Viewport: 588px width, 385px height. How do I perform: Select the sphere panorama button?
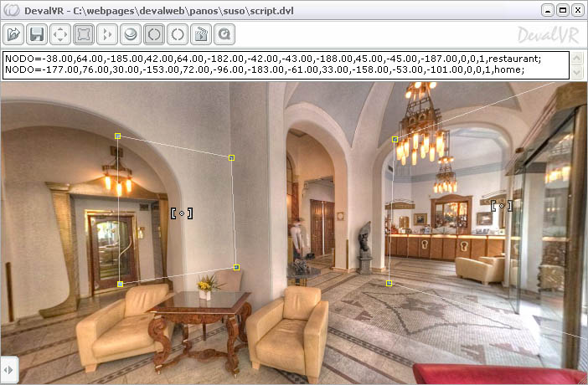click(131, 34)
